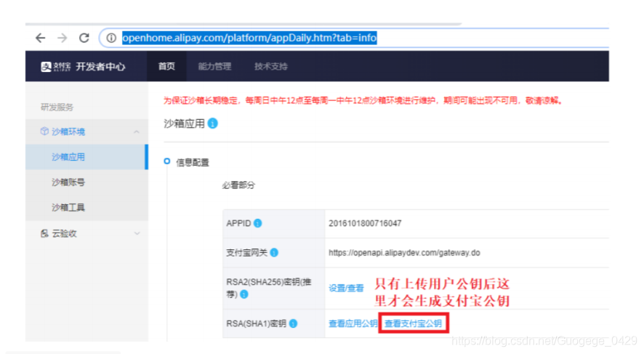
Task: Switch to the 能力管理 tab
Action: (214, 67)
